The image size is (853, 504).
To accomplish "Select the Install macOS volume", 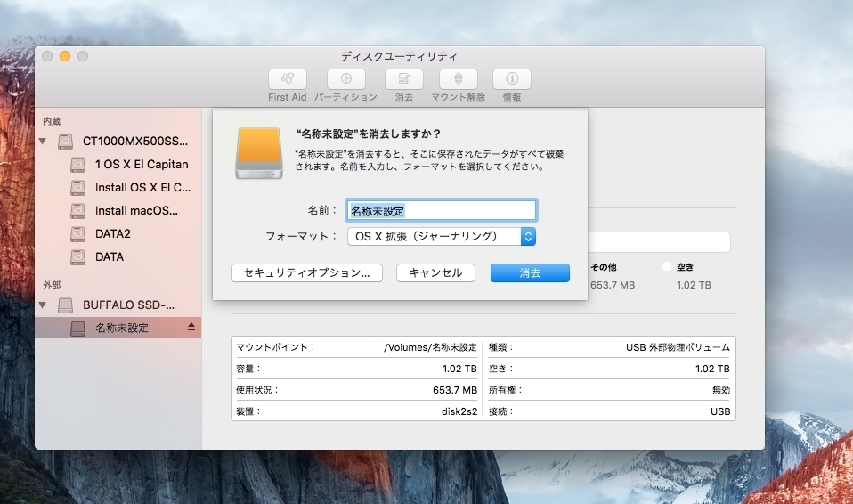I will 135,211.
